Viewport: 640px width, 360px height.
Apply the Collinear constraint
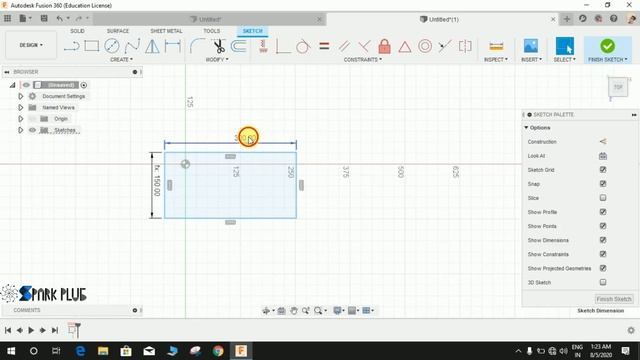pos(444,46)
